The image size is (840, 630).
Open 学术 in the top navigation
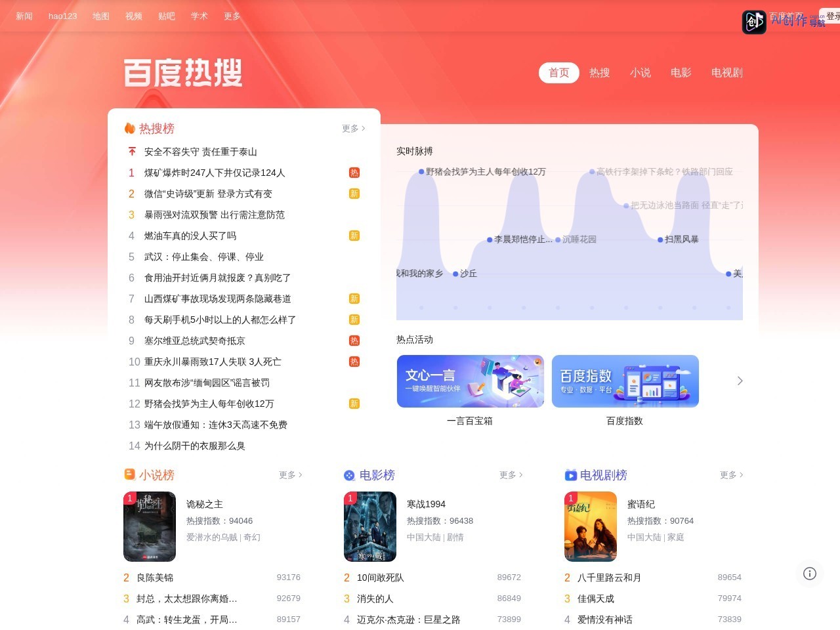pyautogui.click(x=199, y=16)
